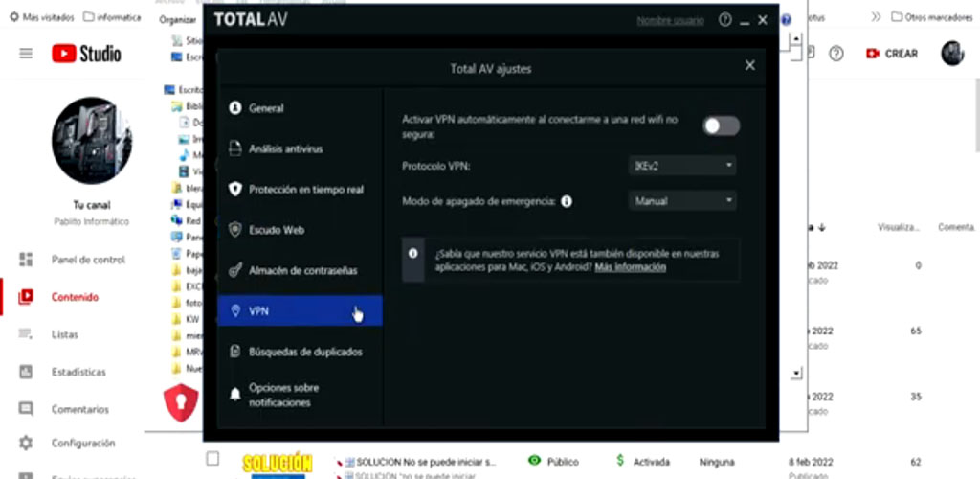This screenshot has width=980, height=479.
Task: Click the Escudo Web icon
Action: coord(235,230)
